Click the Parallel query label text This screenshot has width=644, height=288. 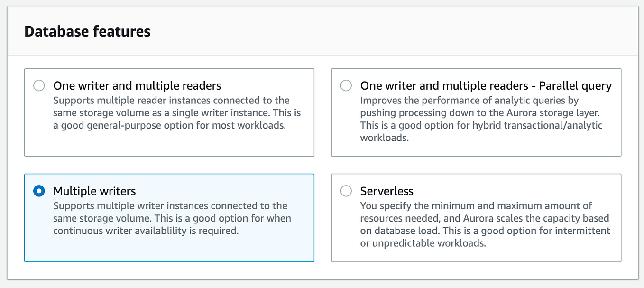pos(486,85)
